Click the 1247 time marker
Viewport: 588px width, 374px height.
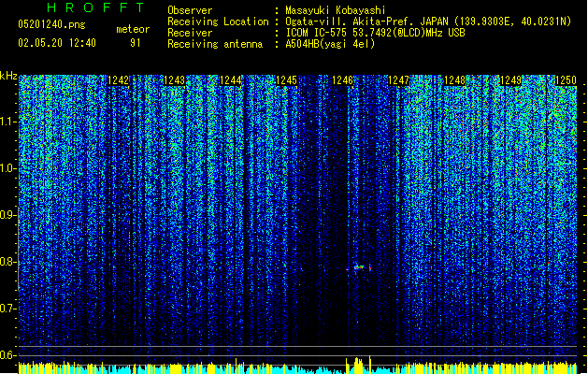[398, 80]
